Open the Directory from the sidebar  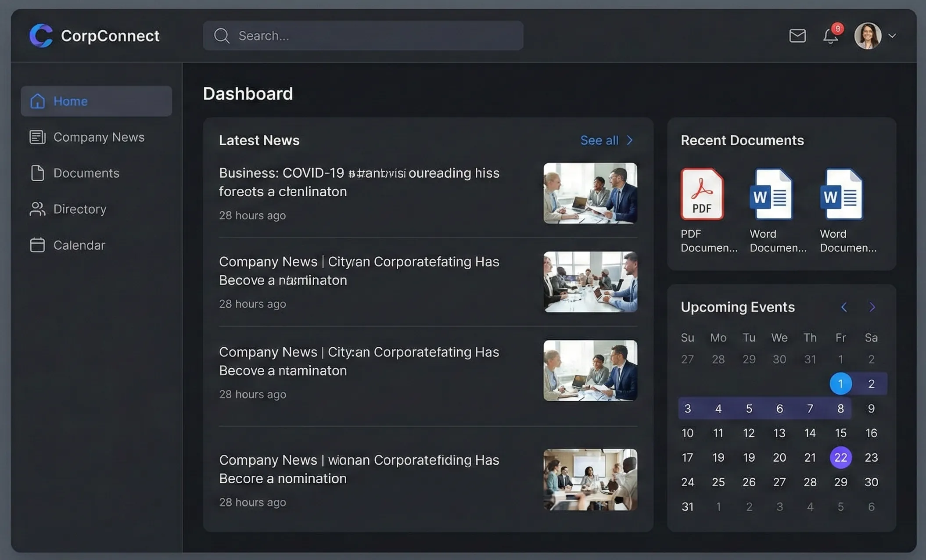[x=79, y=209]
